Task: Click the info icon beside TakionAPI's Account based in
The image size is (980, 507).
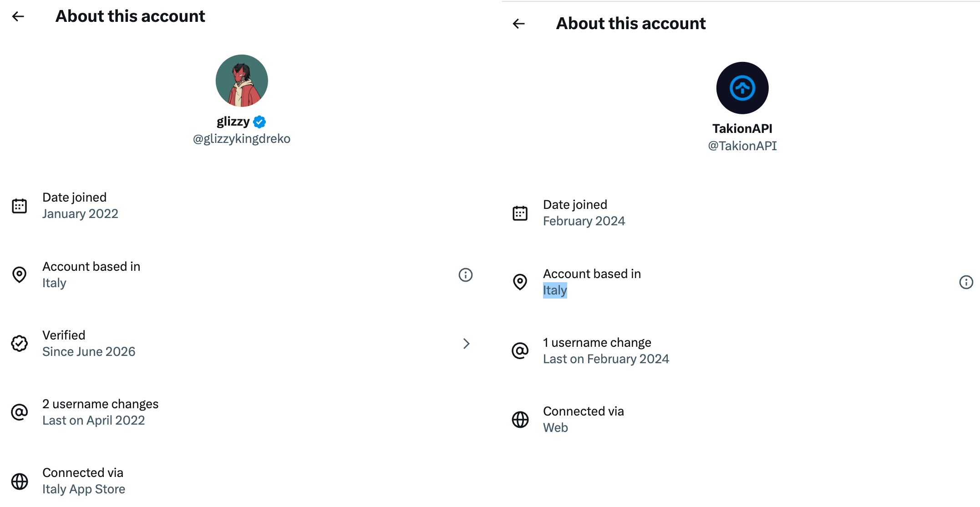Action: [x=966, y=282]
